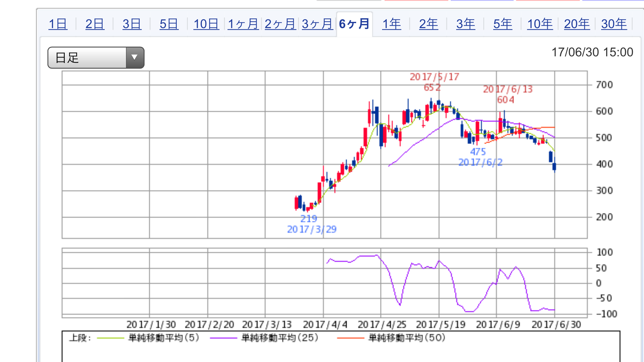Open the 3ヶ月 chart period
The width and height of the screenshot is (644, 362).
point(317,24)
